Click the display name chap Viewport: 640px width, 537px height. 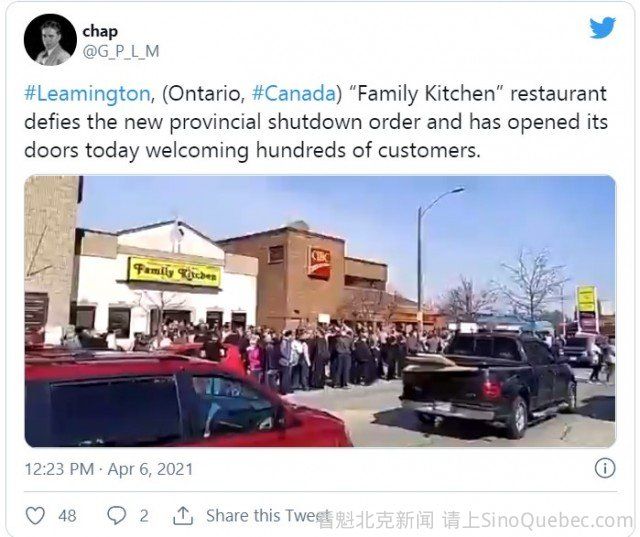[100, 31]
